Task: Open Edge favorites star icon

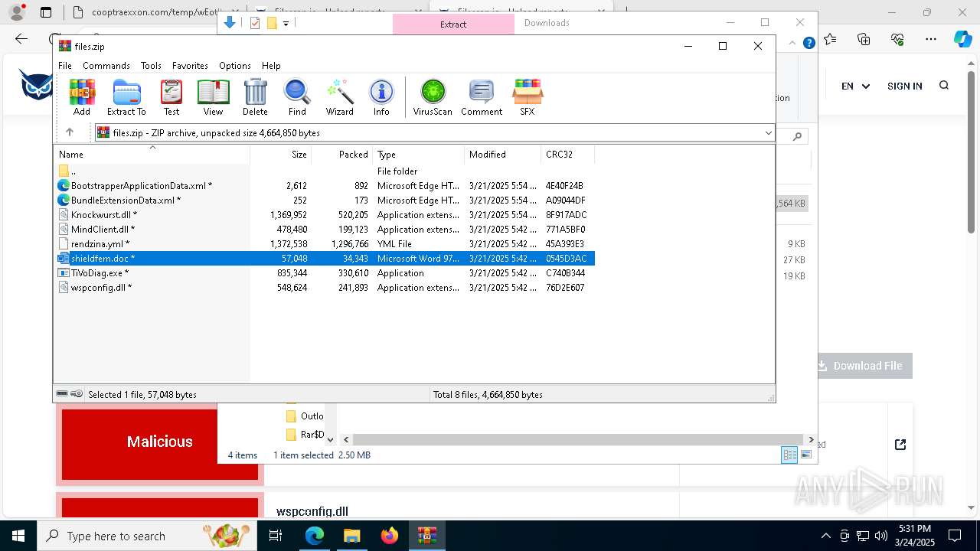Action: pyautogui.click(x=830, y=39)
